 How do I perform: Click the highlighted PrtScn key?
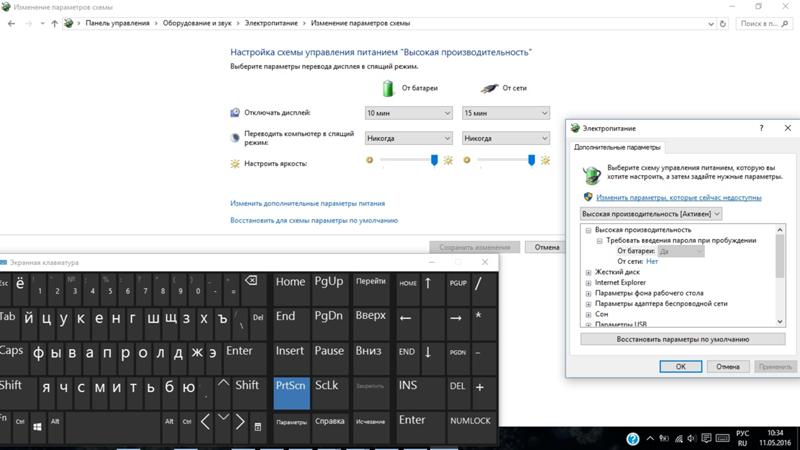point(292,393)
